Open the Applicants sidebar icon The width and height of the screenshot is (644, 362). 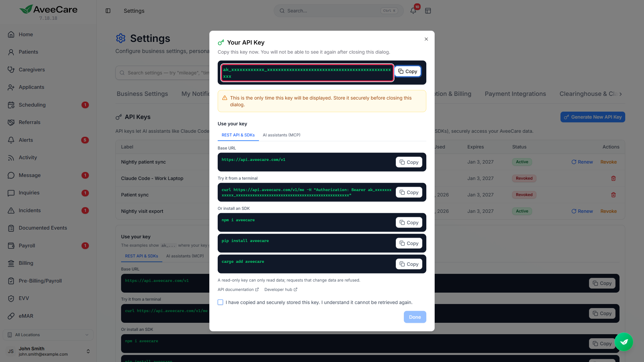pos(11,87)
